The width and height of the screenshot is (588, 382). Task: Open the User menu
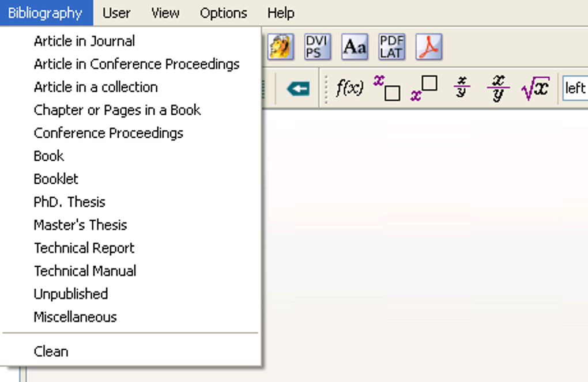tap(116, 13)
